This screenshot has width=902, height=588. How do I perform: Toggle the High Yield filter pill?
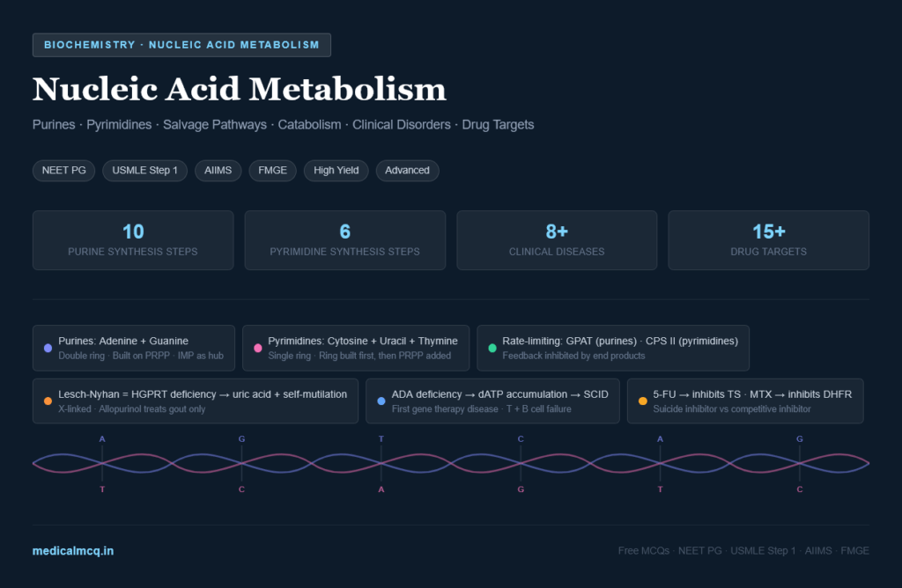pos(336,170)
